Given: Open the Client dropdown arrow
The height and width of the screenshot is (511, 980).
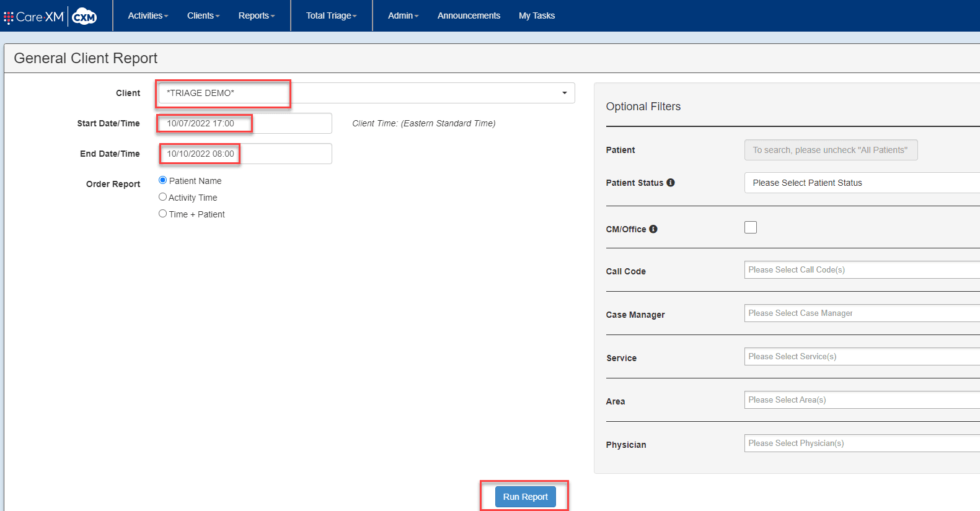Looking at the screenshot, I should (564, 93).
